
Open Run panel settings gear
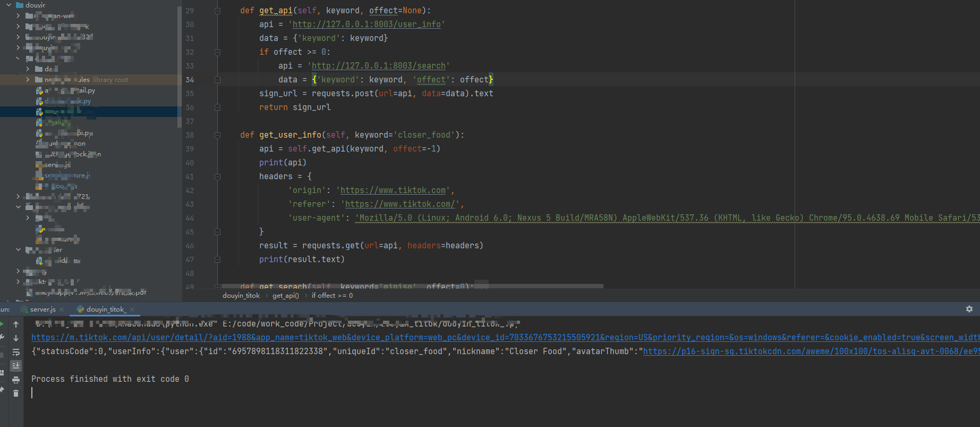(x=969, y=309)
